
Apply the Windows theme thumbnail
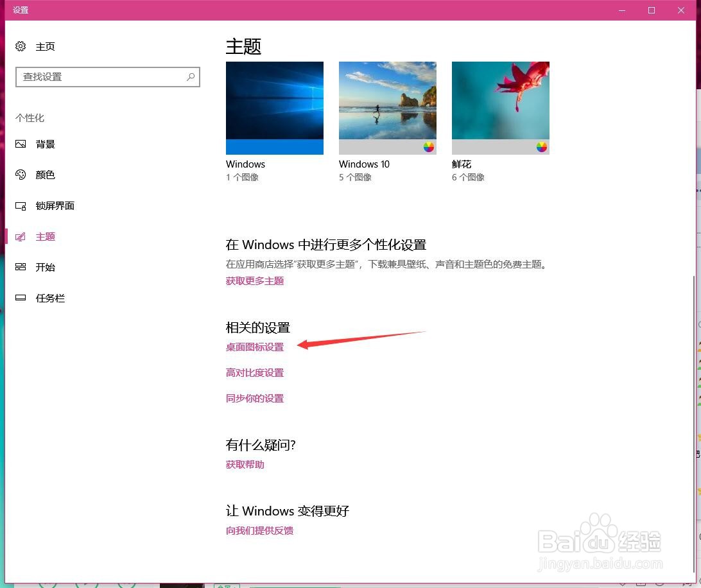pos(275,108)
